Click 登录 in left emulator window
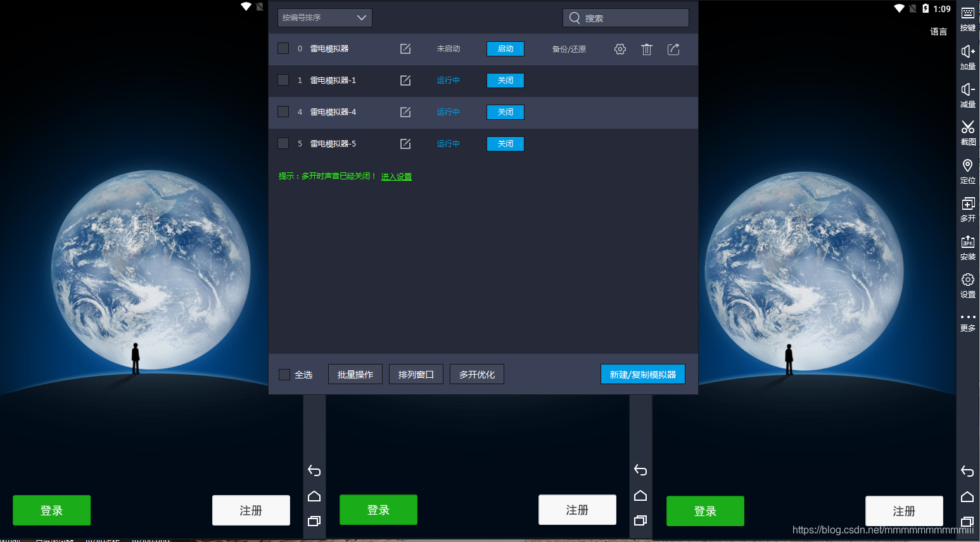Image resolution: width=980 pixels, height=542 pixels. click(x=51, y=510)
